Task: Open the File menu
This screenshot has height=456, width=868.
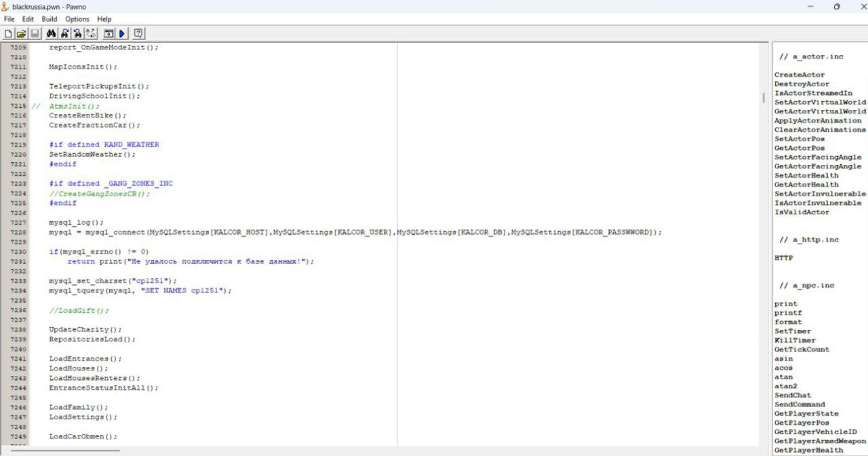Action: (x=9, y=19)
